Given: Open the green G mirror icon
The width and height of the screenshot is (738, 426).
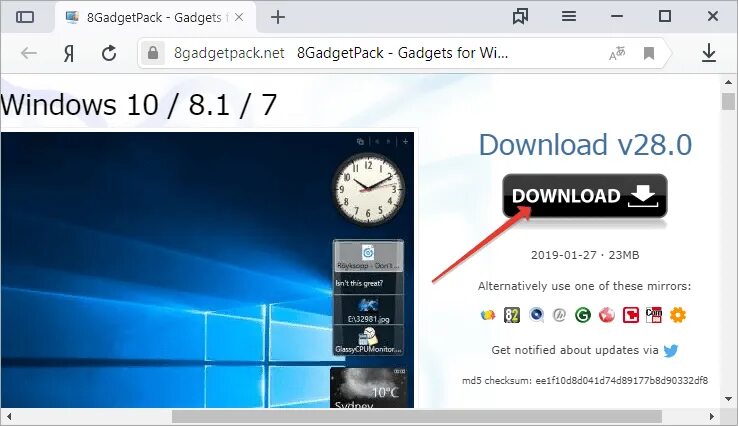Looking at the screenshot, I should pyautogui.click(x=583, y=315).
